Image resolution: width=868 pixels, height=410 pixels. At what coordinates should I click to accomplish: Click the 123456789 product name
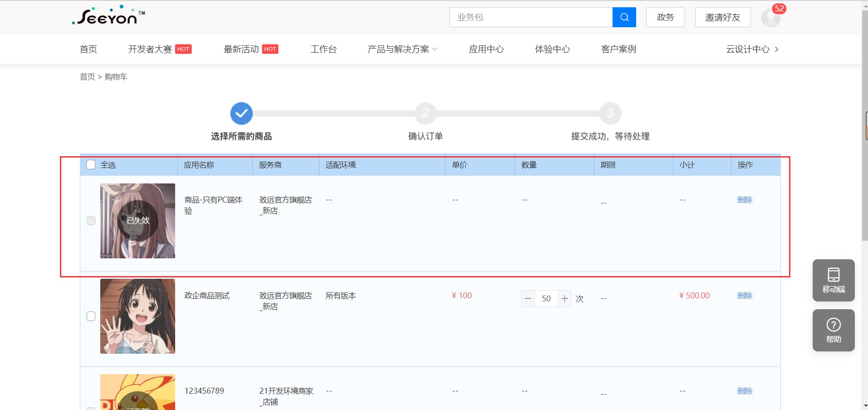(x=204, y=391)
